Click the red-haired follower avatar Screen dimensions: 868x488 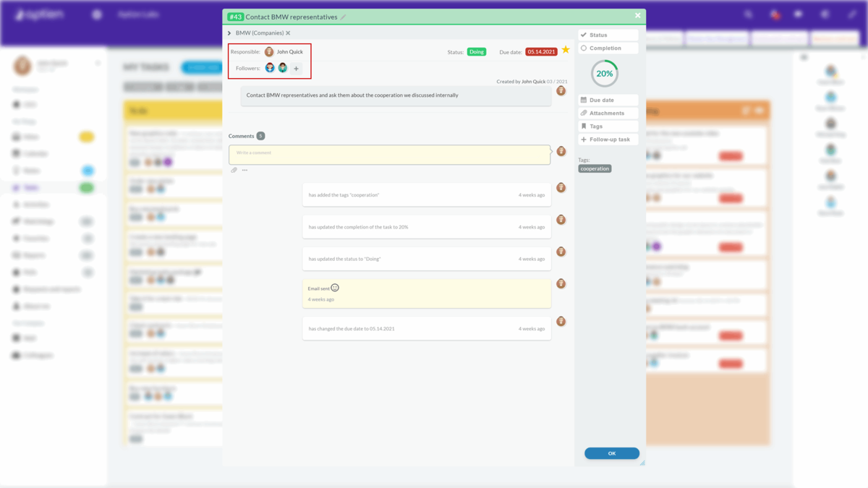tap(270, 68)
